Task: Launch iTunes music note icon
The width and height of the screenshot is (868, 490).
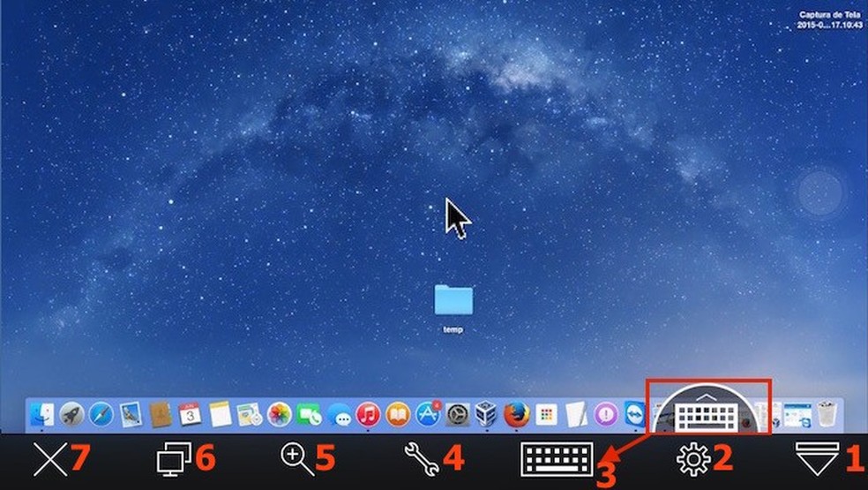Action: (368, 415)
